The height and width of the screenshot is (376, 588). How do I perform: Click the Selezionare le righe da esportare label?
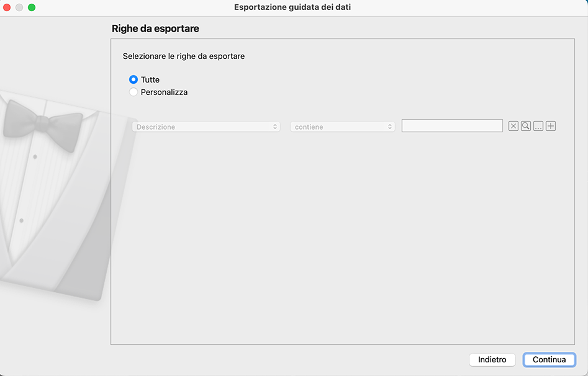pos(184,56)
